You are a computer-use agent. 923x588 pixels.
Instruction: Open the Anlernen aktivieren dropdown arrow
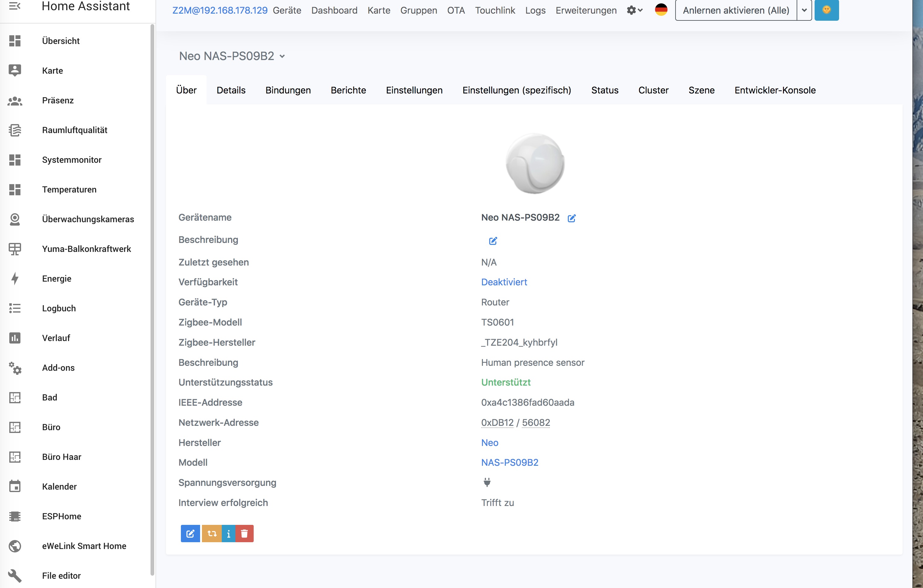pyautogui.click(x=804, y=10)
